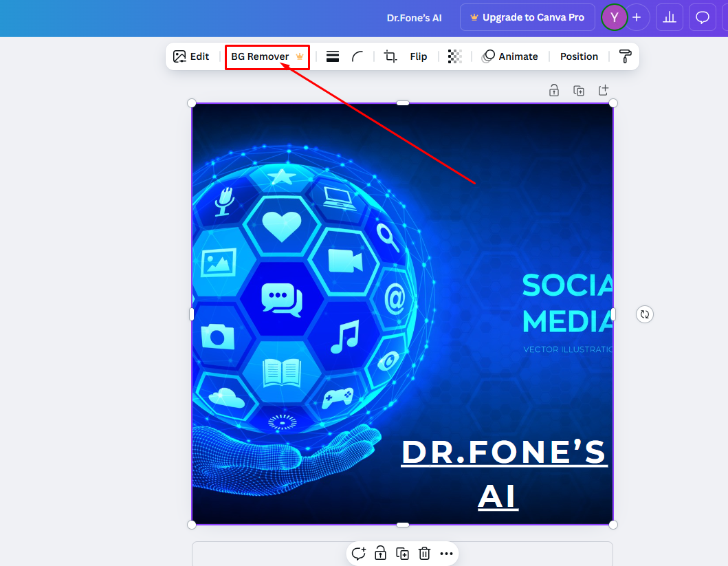Duplicate element from floating toolbar
The width and height of the screenshot is (728, 566).
pyautogui.click(x=402, y=554)
